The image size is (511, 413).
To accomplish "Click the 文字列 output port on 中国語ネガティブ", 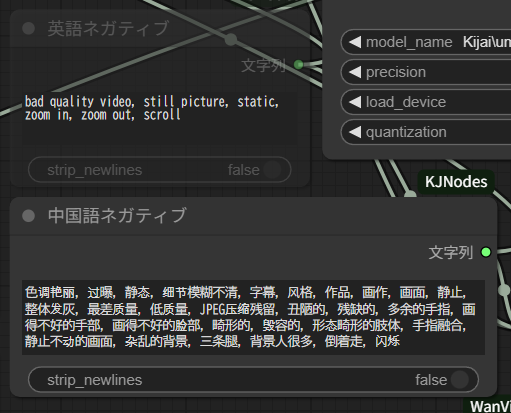I will tap(486, 252).
